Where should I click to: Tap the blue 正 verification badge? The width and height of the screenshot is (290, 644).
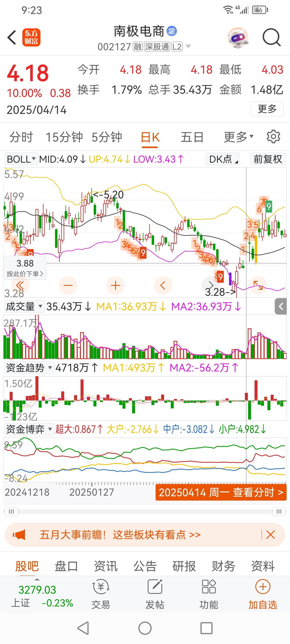(x=172, y=31)
